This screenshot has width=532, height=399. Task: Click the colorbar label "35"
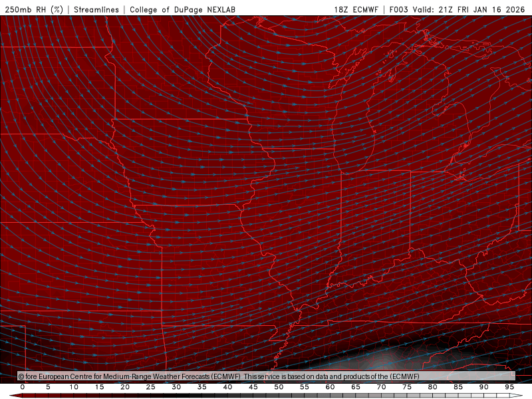tap(202, 387)
